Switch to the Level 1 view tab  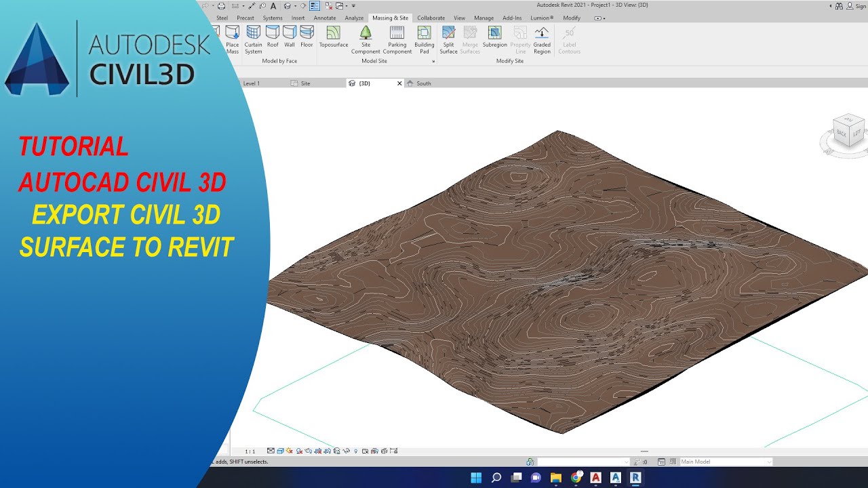(x=252, y=83)
